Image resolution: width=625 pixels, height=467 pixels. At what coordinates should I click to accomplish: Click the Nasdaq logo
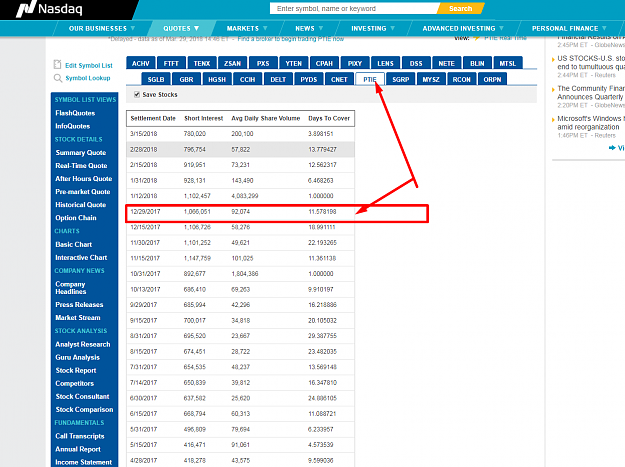49,9
